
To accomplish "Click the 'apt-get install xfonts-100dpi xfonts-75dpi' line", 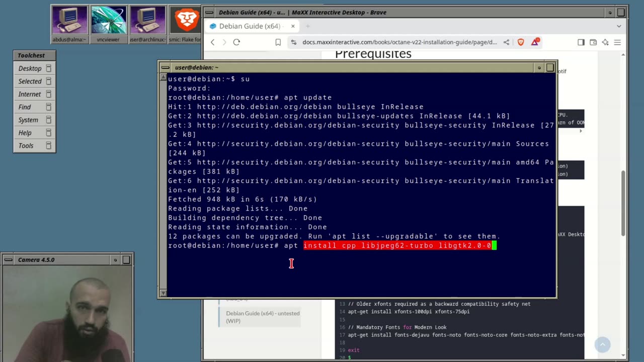I will [x=409, y=312].
